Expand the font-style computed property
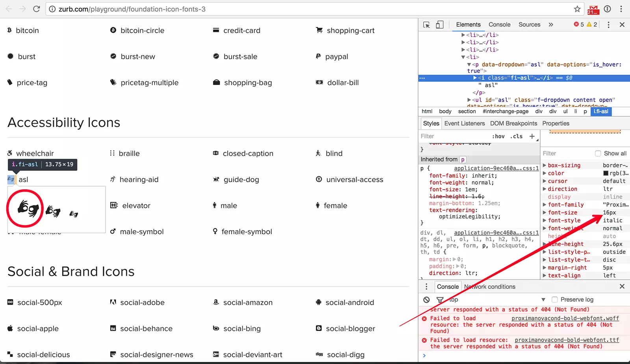Image resolution: width=630 pixels, height=364 pixels. (x=545, y=220)
